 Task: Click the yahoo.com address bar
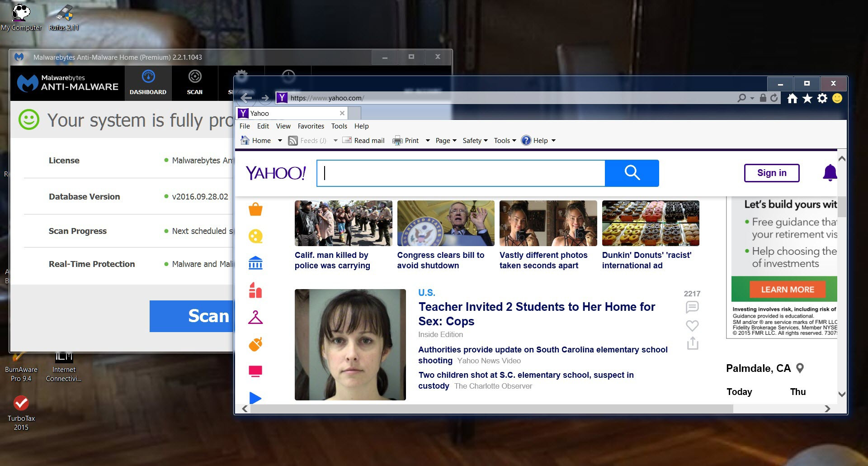point(504,98)
